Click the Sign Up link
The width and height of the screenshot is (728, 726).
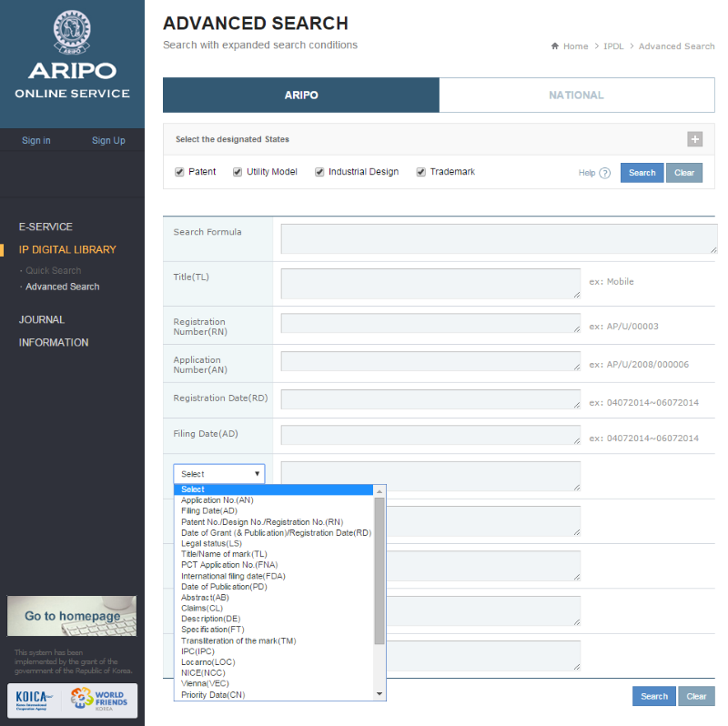pos(108,140)
